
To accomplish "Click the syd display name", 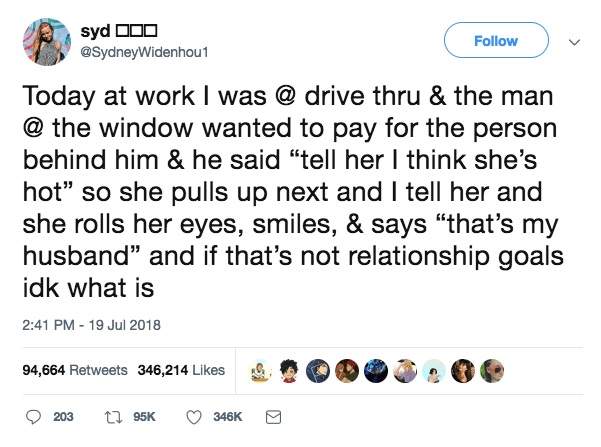I will 96,29.
